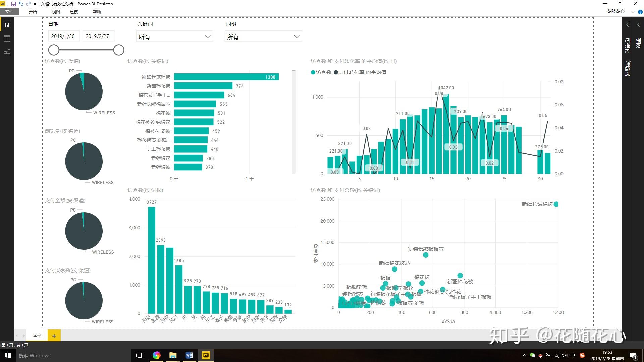644x362 pixels.
Task: Add a new report page
Action: click(54, 336)
